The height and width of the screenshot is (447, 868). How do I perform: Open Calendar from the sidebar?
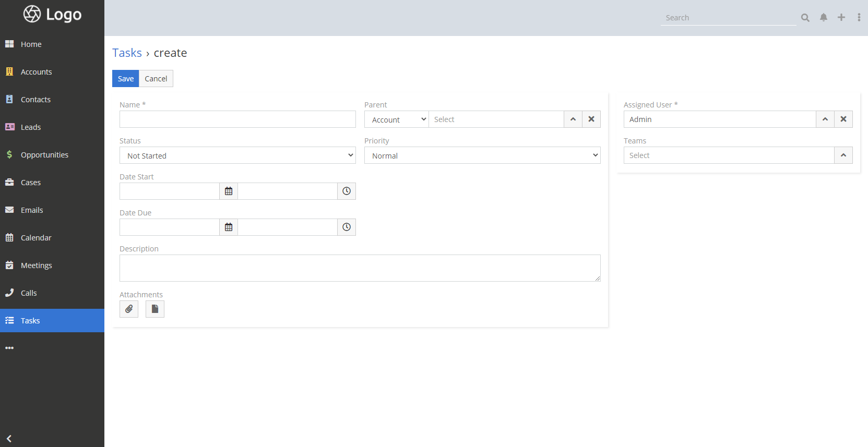pyautogui.click(x=36, y=238)
